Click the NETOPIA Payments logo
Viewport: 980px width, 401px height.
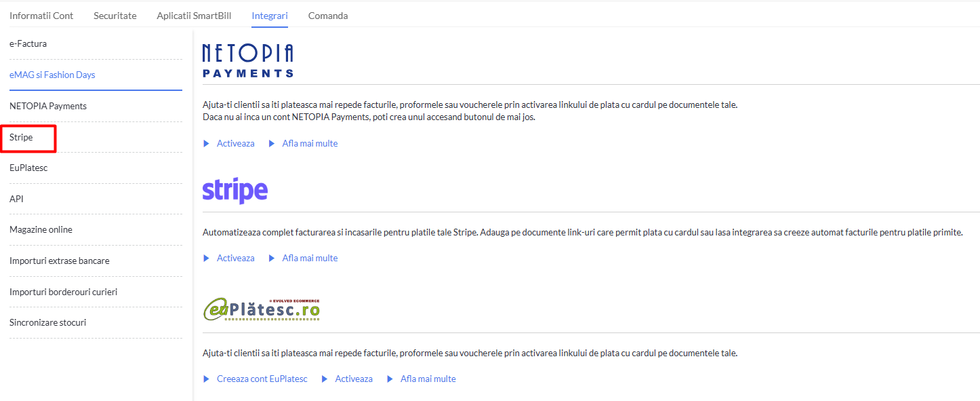click(248, 60)
